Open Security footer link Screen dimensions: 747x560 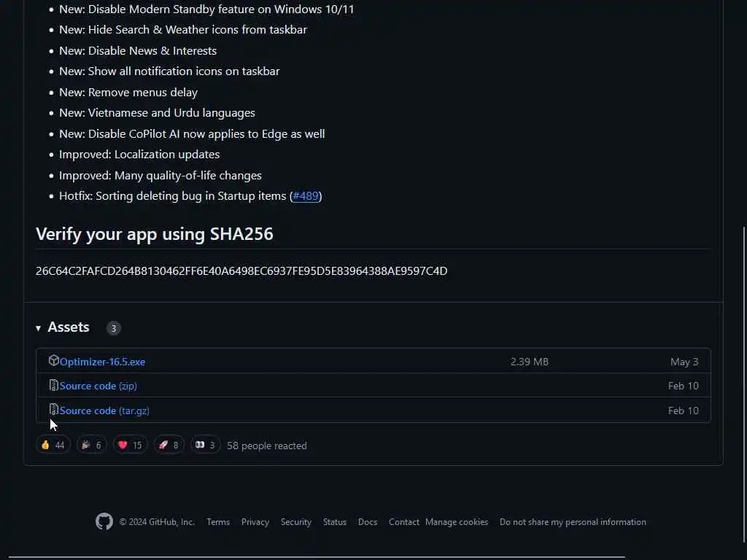296,522
